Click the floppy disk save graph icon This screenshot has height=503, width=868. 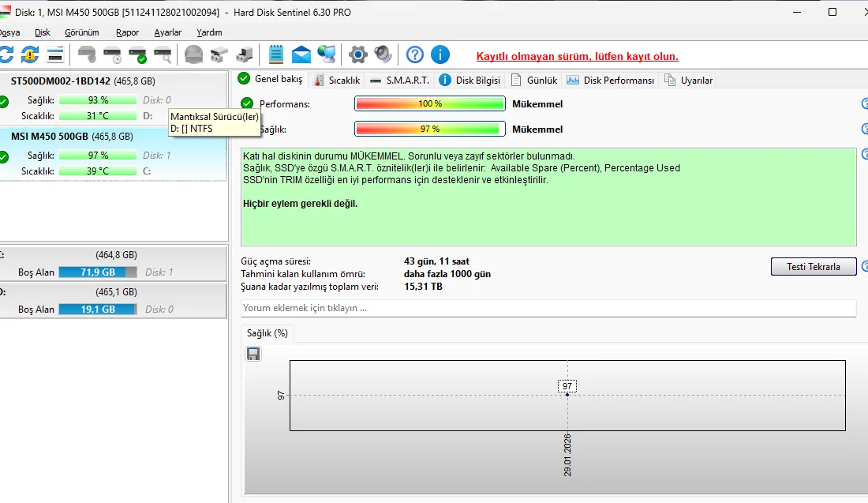coord(253,354)
